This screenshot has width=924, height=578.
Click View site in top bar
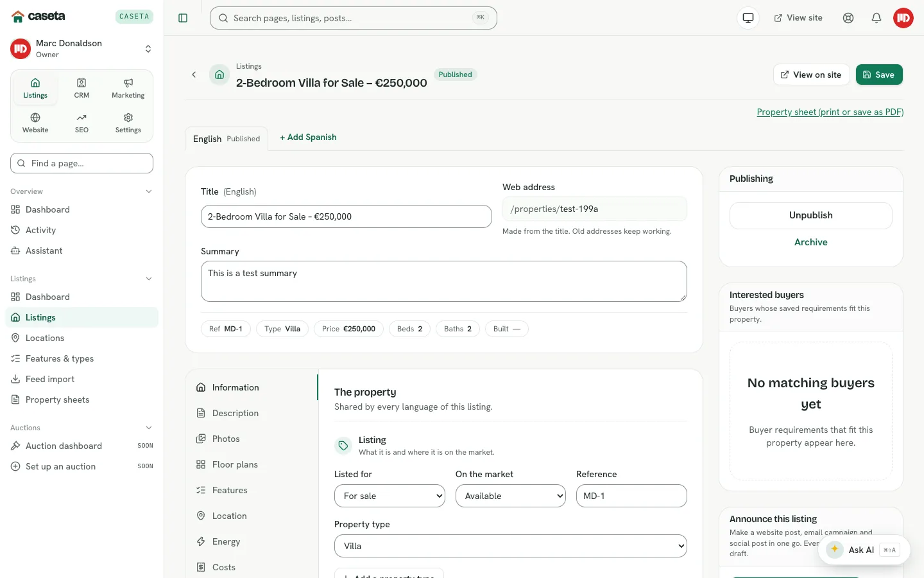click(x=798, y=18)
